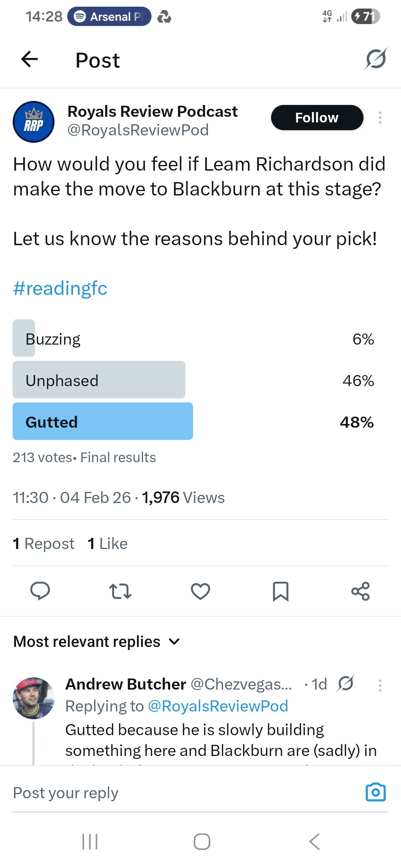This screenshot has height=868, width=401.
Task: Open Grok icon in Post header
Action: pyautogui.click(x=376, y=59)
